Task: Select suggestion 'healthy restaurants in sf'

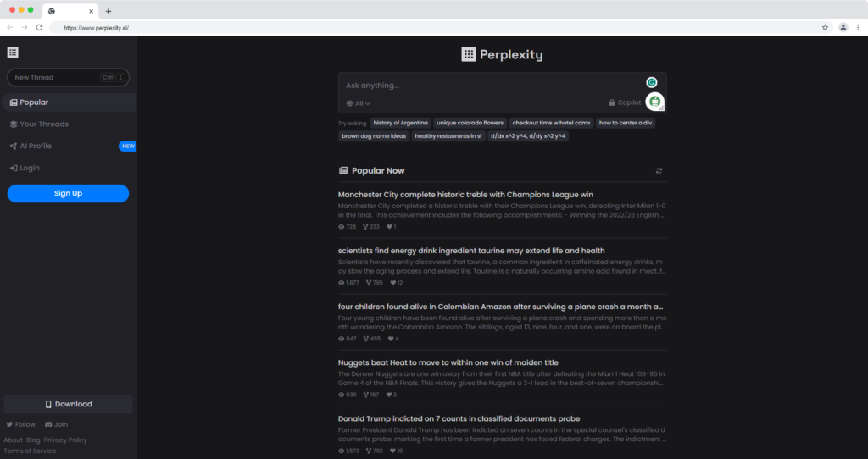Action: point(448,136)
